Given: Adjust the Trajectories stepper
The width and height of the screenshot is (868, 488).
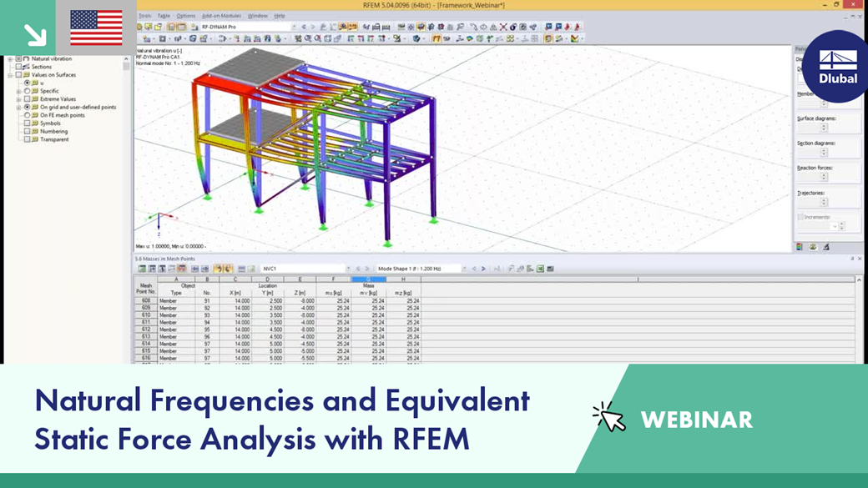Looking at the screenshot, I should pyautogui.click(x=824, y=202).
